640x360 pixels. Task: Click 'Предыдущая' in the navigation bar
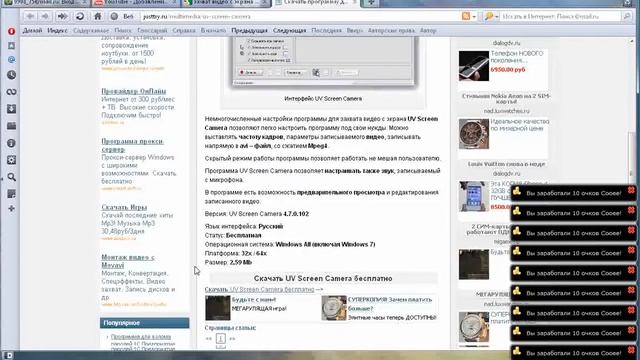tap(249, 31)
